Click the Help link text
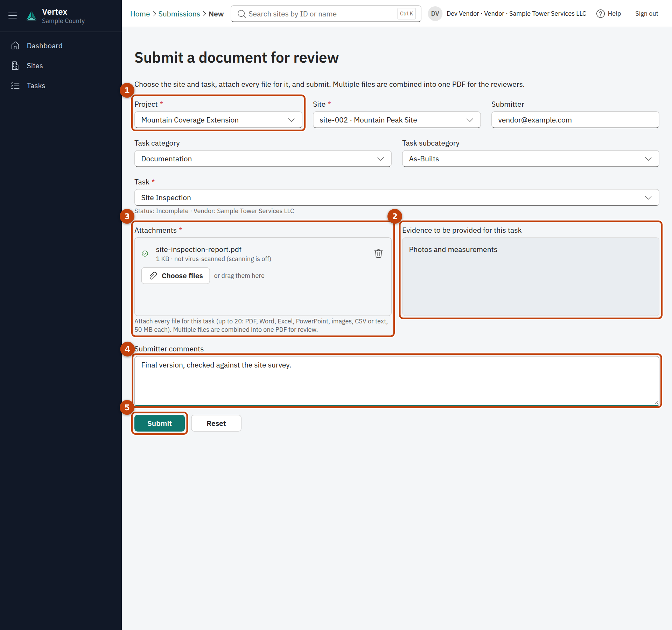672x630 pixels. point(614,14)
